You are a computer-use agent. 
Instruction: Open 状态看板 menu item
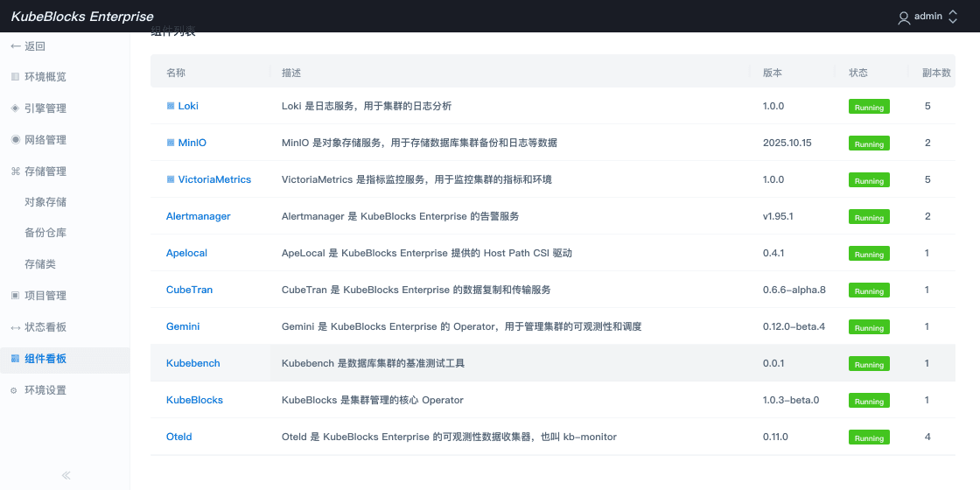pos(45,327)
